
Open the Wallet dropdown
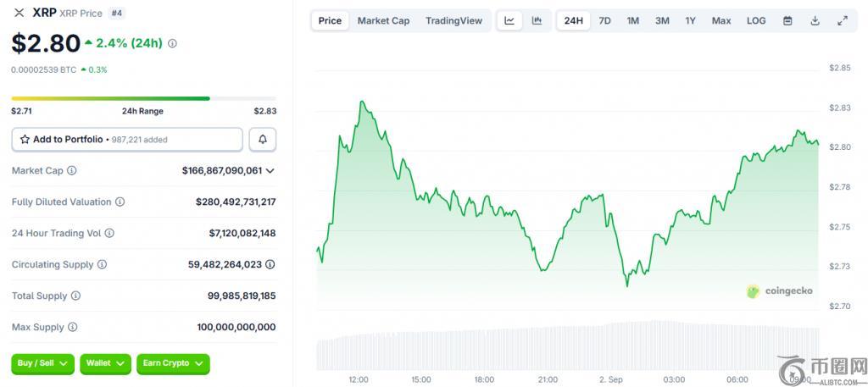coord(105,363)
